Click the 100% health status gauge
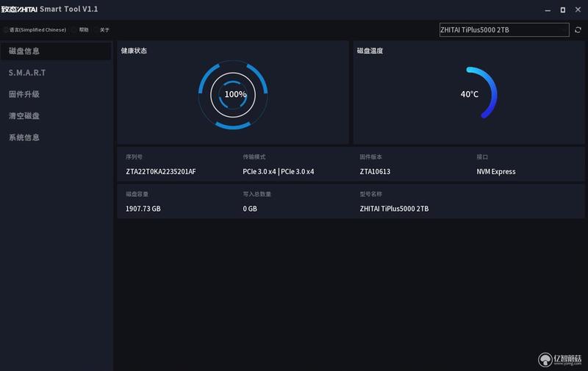Image resolution: width=588 pixels, height=371 pixels. 233,95
